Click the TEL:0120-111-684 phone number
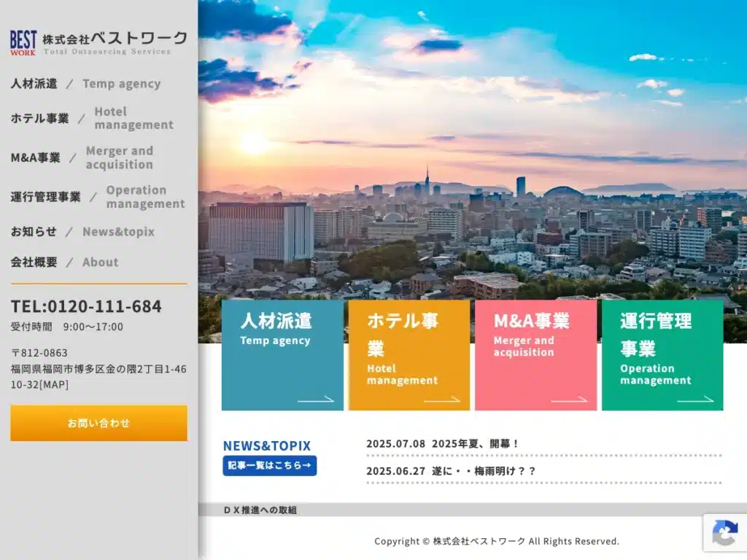Image resolution: width=747 pixels, height=560 pixels. (86, 306)
